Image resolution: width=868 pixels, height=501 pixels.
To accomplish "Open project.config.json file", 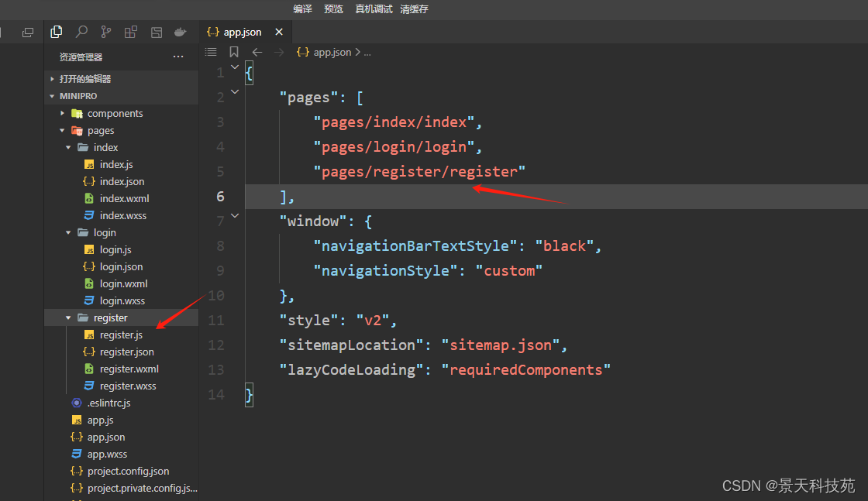I will click(128, 472).
